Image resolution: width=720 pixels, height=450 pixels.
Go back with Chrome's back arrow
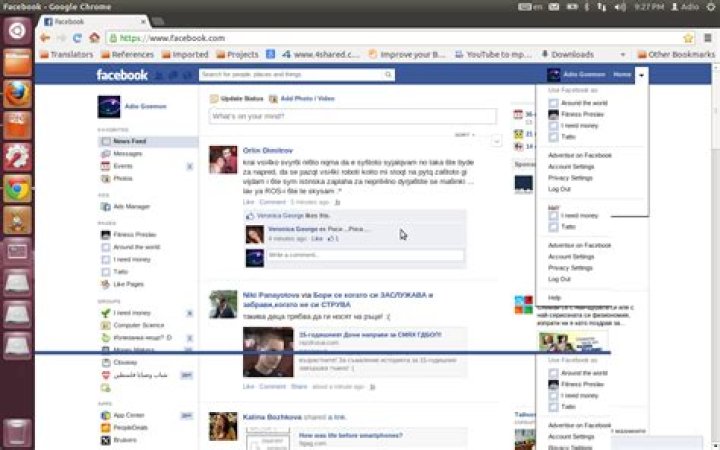45,38
